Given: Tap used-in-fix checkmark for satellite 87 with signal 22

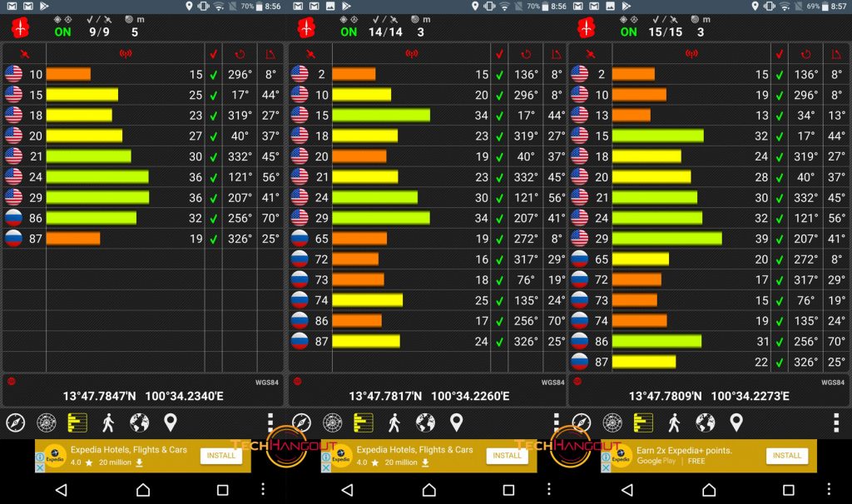Looking at the screenshot, I should coord(779,362).
